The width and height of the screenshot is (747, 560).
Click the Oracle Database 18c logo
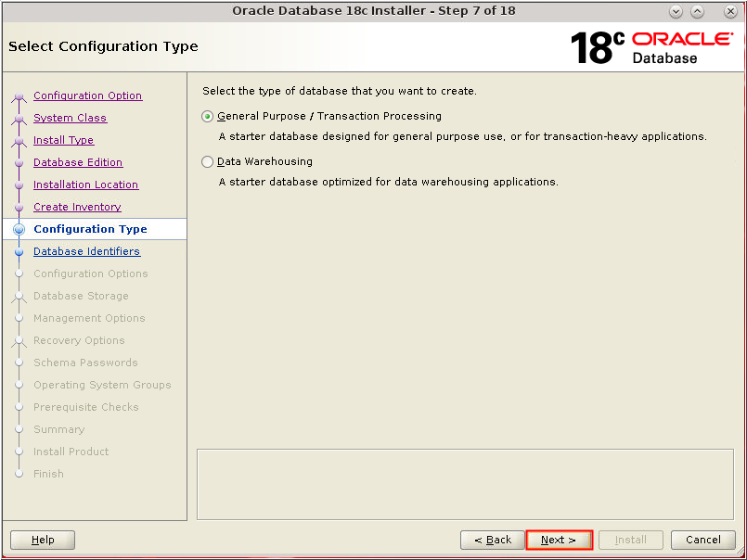tap(653, 45)
